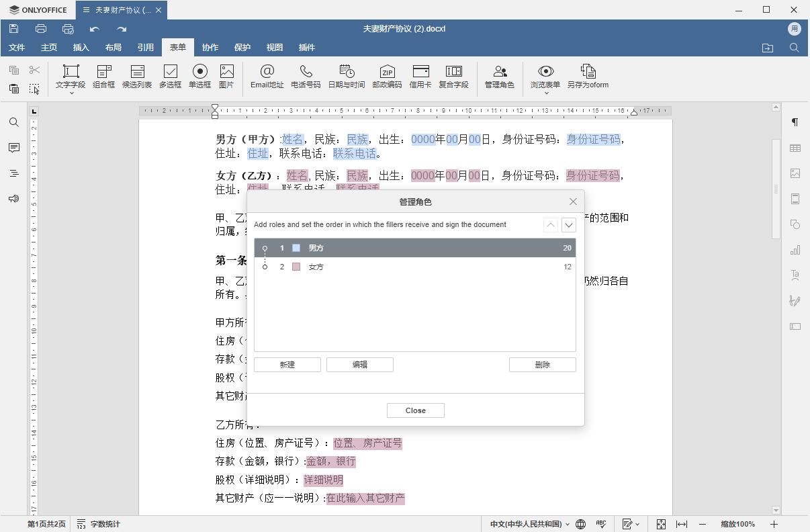Insert a checkbox form field using 多选框
810x532 pixels.
pos(171,77)
